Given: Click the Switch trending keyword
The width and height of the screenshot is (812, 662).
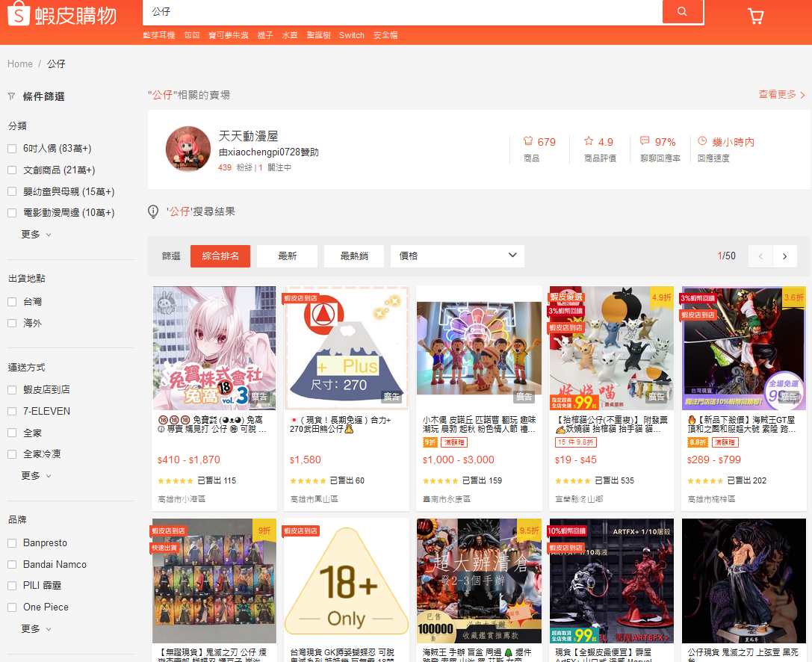Looking at the screenshot, I should [352, 35].
